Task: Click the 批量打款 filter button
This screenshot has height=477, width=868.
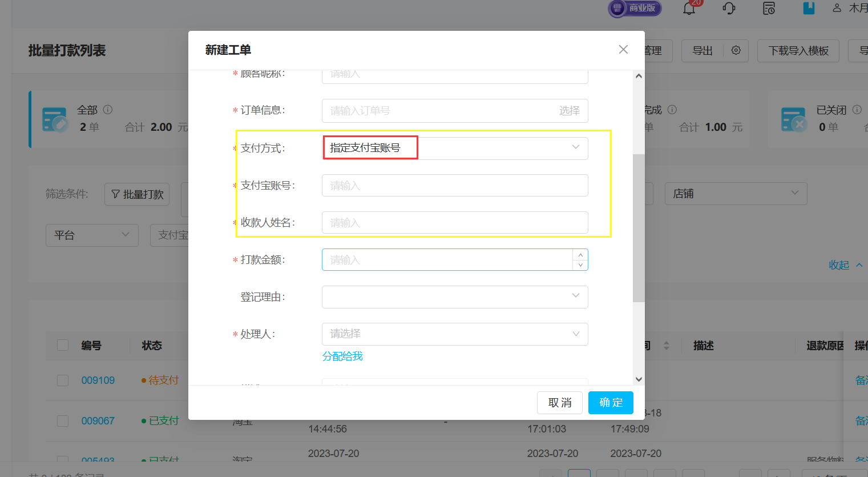Action: tap(137, 194)
